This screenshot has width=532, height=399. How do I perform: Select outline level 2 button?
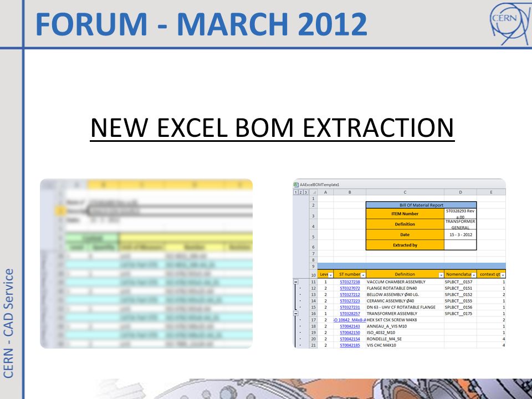click(300, 192)
